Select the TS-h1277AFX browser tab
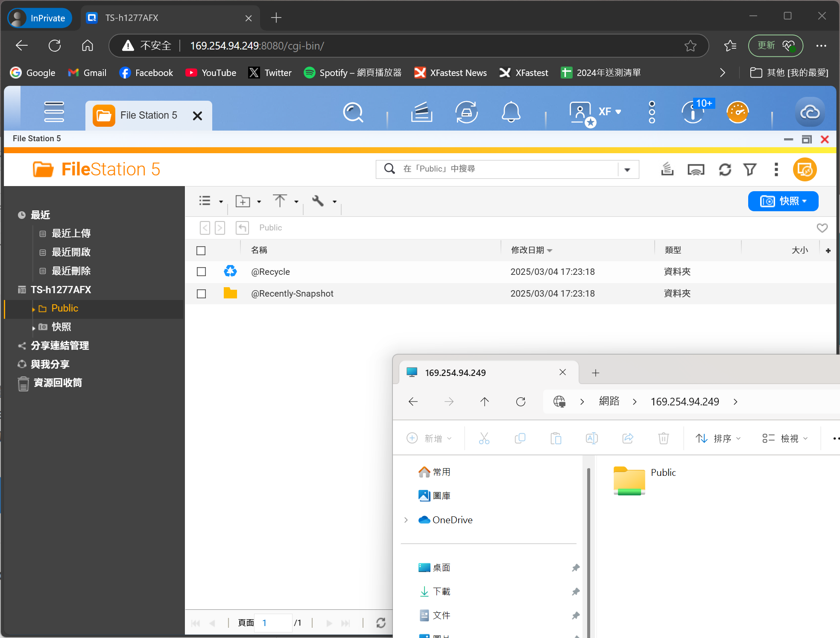The width and height of the screenshot is (840, 638). pyautogui.click(x=170, y=18)
